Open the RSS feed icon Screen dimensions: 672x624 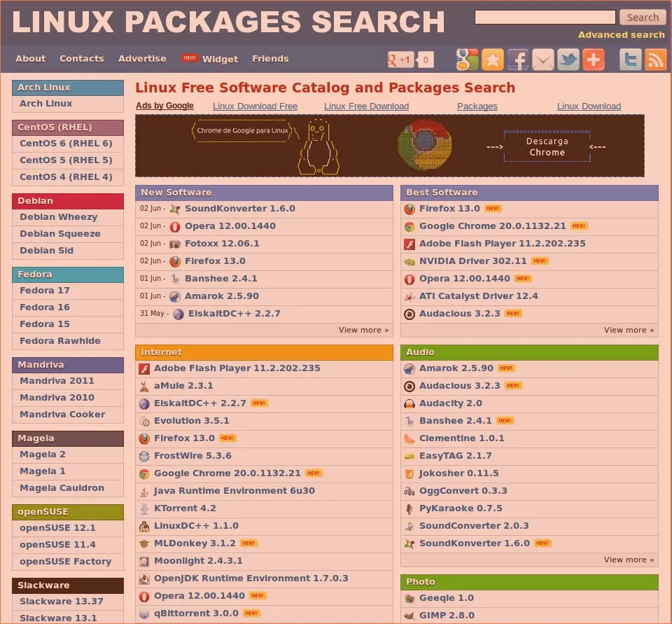click(x=656, y=60)
